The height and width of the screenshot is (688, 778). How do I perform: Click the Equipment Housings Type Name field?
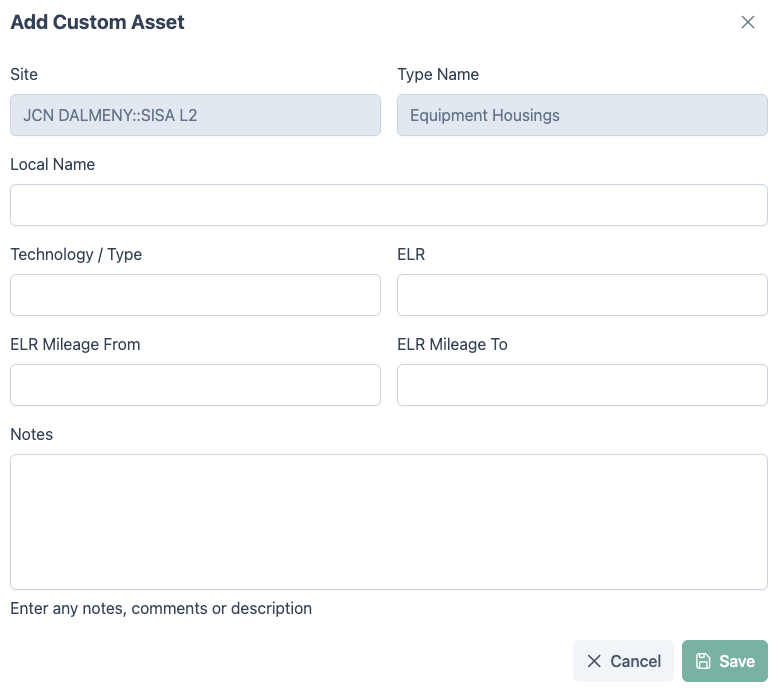tap(582, 115)
